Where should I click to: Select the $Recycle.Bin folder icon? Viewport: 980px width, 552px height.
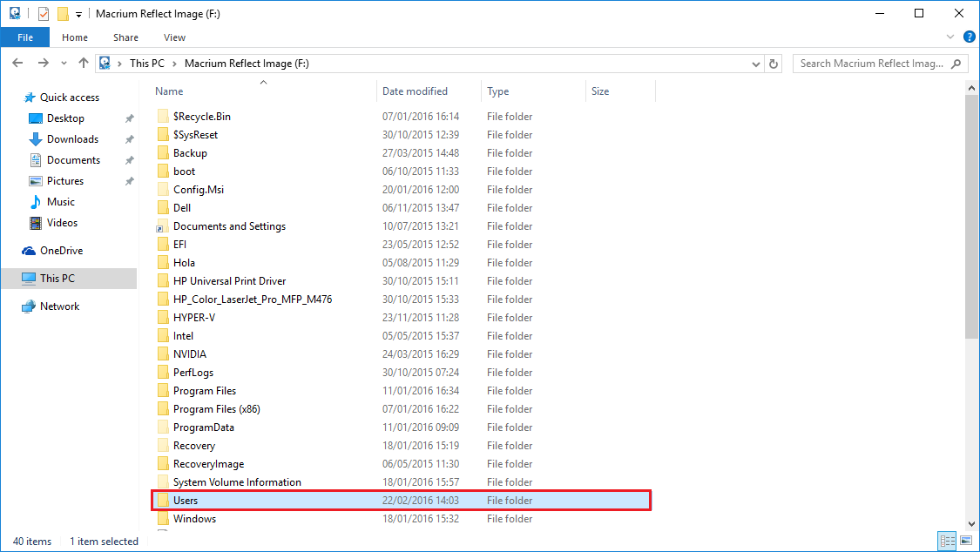(x=163, y=116)
